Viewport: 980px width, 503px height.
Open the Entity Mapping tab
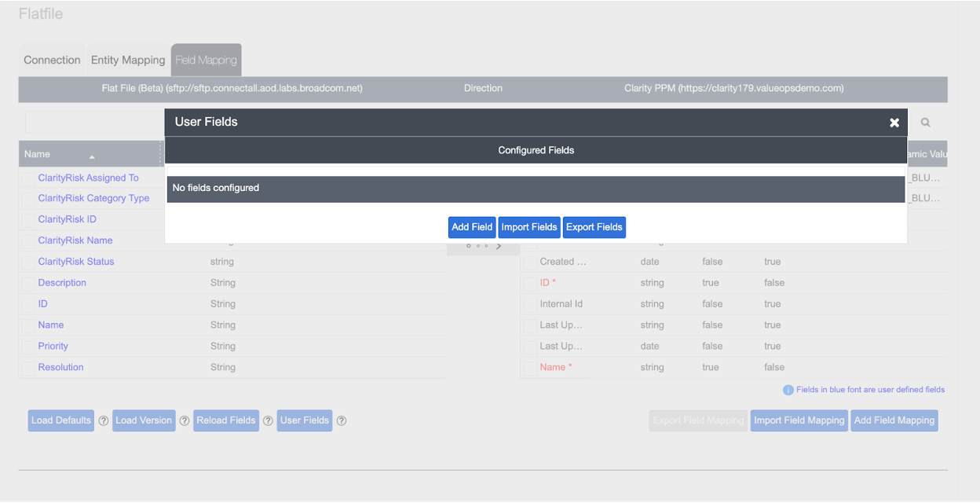point(128,61)
